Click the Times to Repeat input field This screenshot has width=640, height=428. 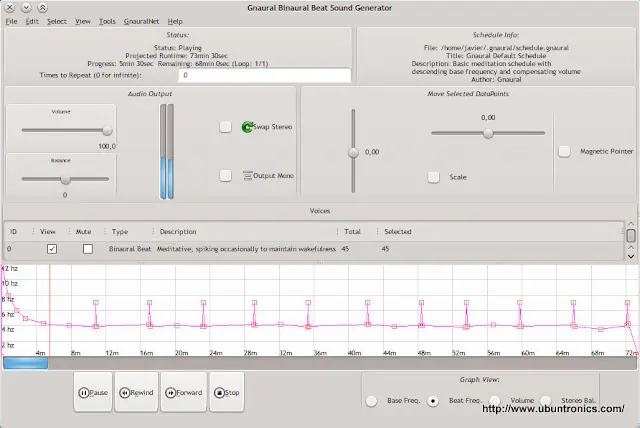tap(264, 75)
